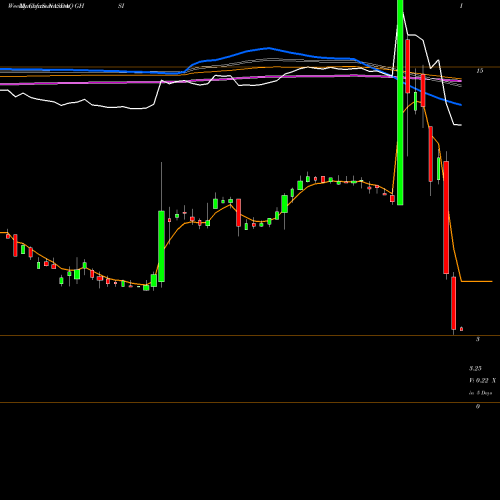Click the small red last candlestick at chart end

coord(461,329)
